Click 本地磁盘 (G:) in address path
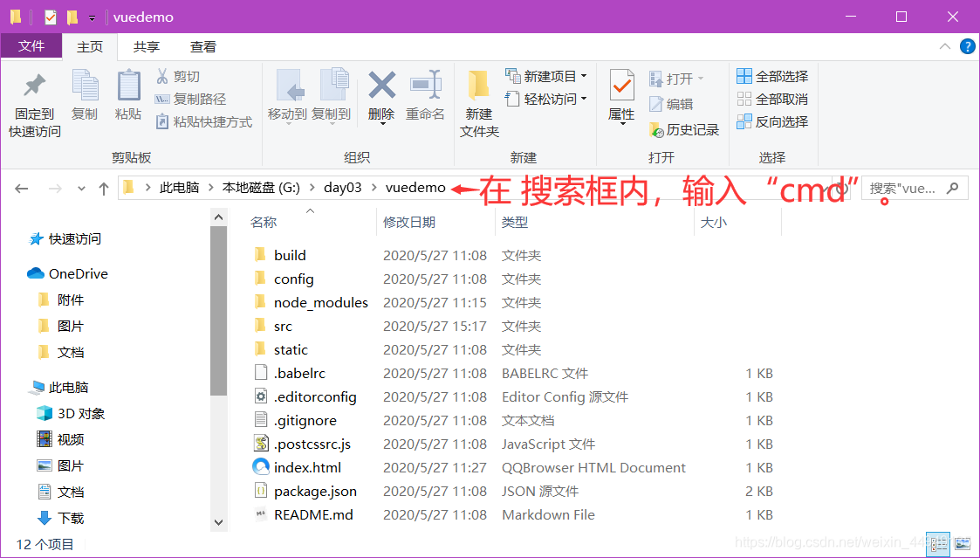 click(x=261, y=188)
